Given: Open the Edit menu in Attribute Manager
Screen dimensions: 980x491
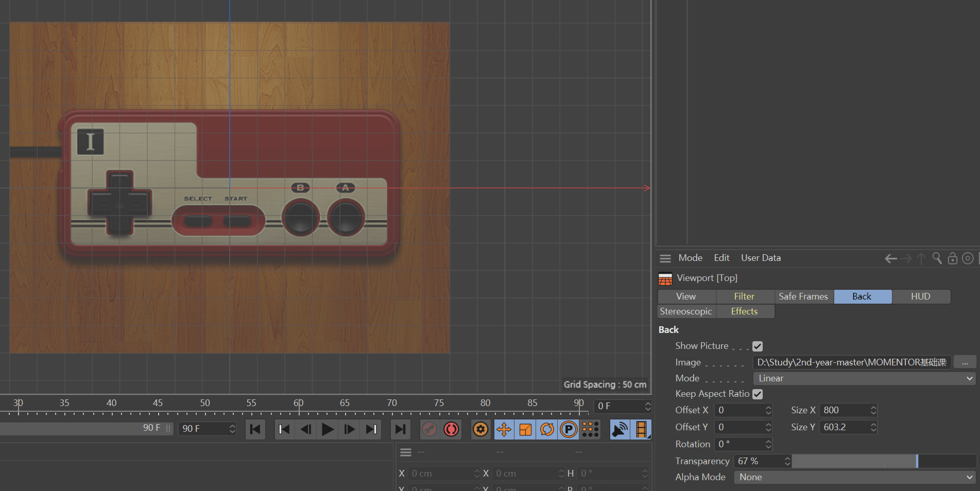Looking at the screenshot, I should click(x=721, y=258).
